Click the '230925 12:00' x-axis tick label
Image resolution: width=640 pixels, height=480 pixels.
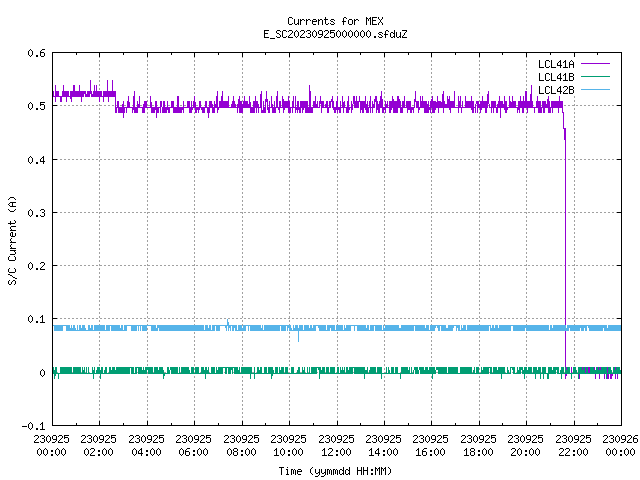pos(336,446)
